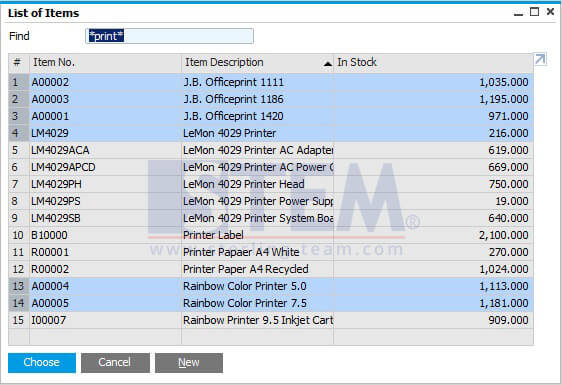This screenshot has width=562, height=385.
Task: Select item number LM4029APCD
Action: click(x=63, y=167)
